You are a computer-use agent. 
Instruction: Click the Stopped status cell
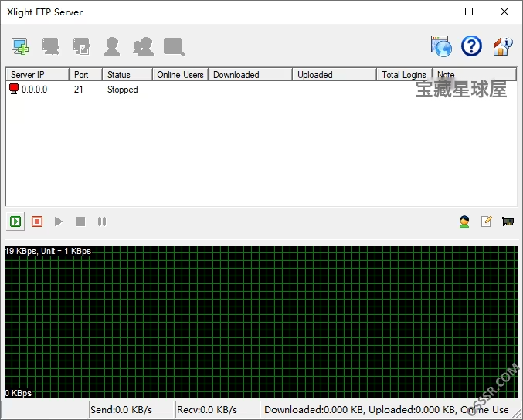122,90
